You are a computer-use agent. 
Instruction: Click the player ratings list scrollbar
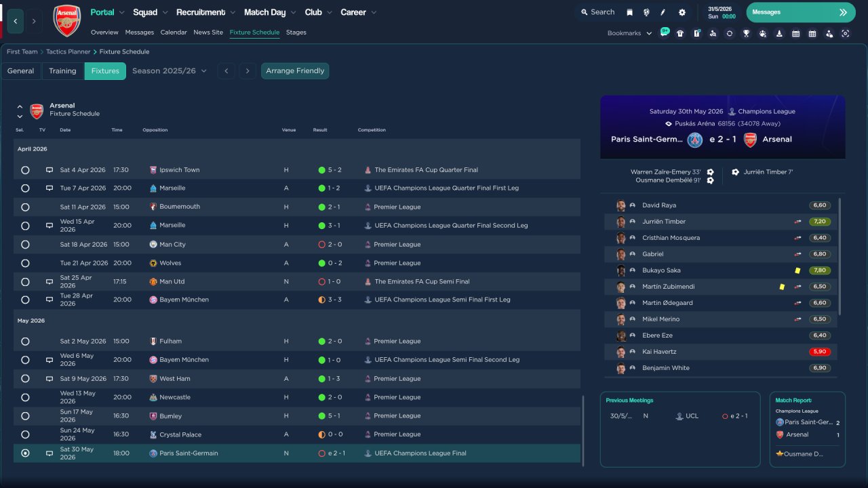pos(840,256)
